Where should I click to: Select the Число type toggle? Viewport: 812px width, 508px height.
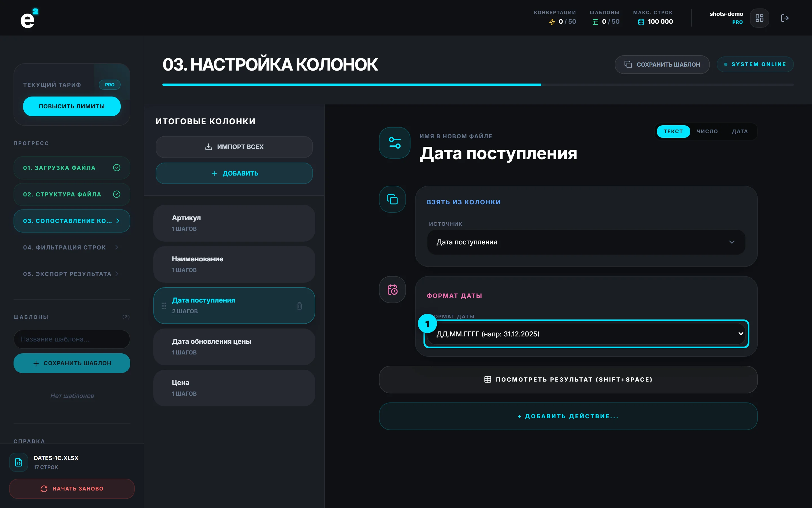(707, 131)
